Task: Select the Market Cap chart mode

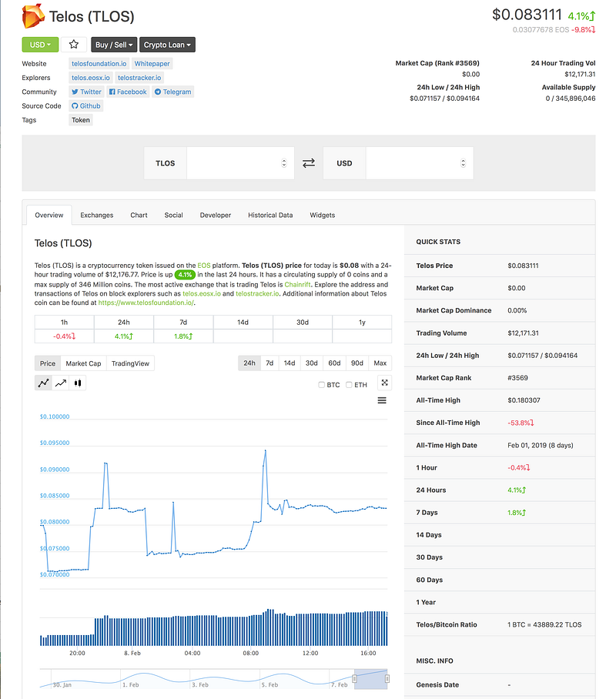Action: tap(83, 363)
